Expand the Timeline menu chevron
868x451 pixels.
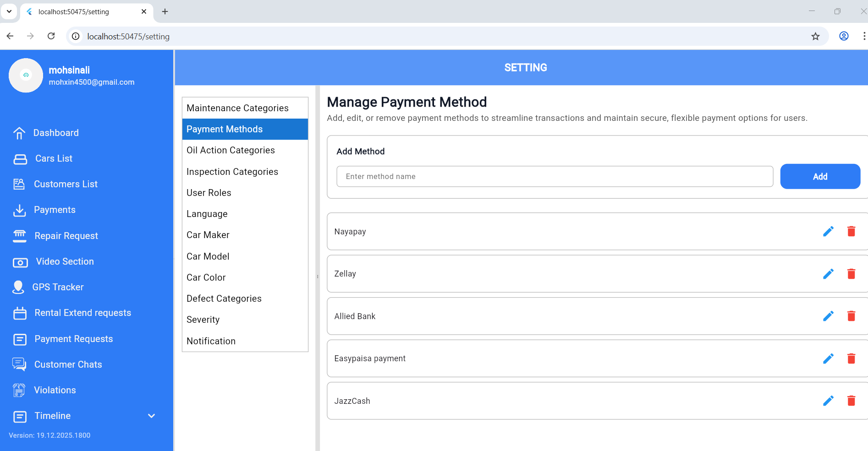[152, 416]
